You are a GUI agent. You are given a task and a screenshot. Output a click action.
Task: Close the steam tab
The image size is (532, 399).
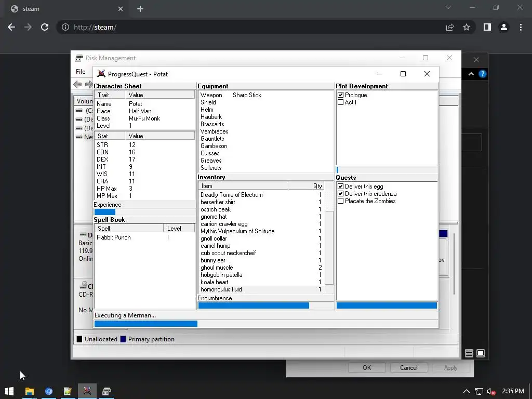point(121,9)
